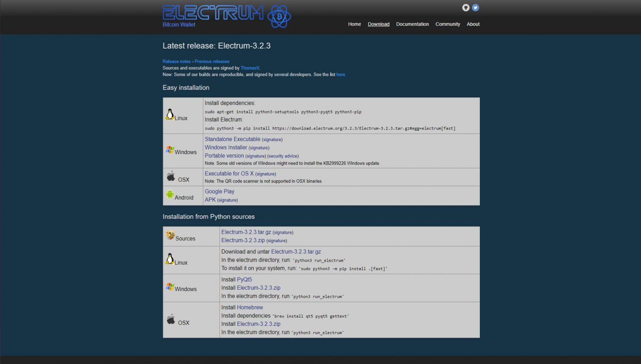Open the PyQt5 install link
This screenshot has height=364, width=641.
pos(244,280)
